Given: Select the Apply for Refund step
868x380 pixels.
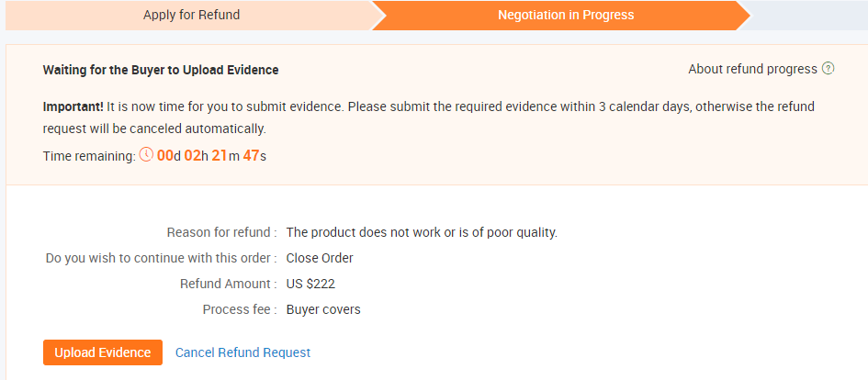Looking at the screenshot, I should [191, 15].
